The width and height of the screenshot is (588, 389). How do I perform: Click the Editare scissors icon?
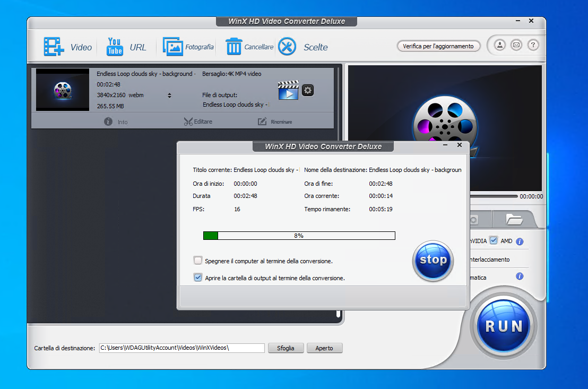188,122
